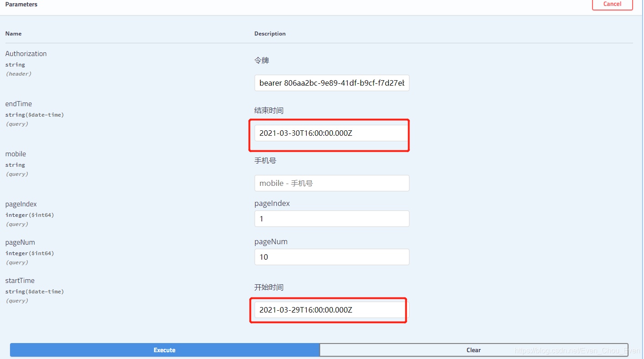Click (query) label under pageNum
This screenshot has width=644, height=359.
17,262
